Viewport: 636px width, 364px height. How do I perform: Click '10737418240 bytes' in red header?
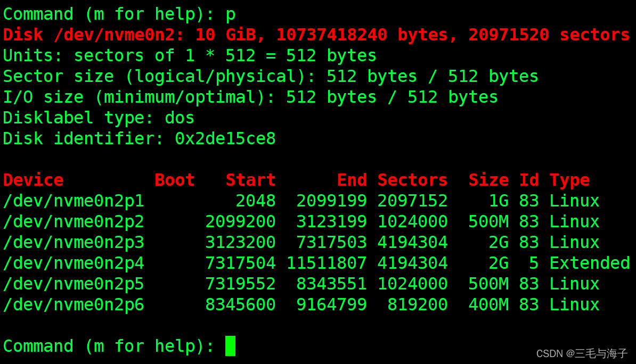367,35
